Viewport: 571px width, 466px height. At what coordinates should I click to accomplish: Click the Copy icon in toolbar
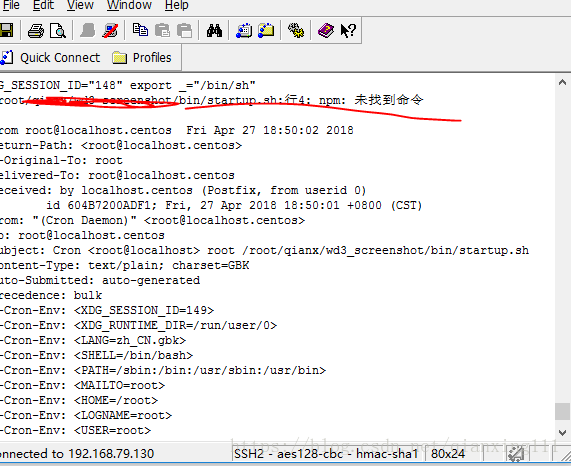[x=140, y=30]
